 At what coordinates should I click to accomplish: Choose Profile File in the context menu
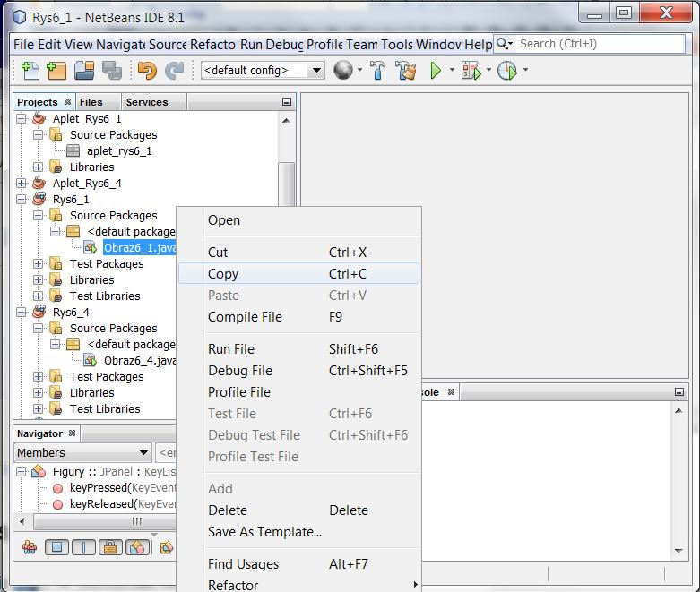coord(298,391)
